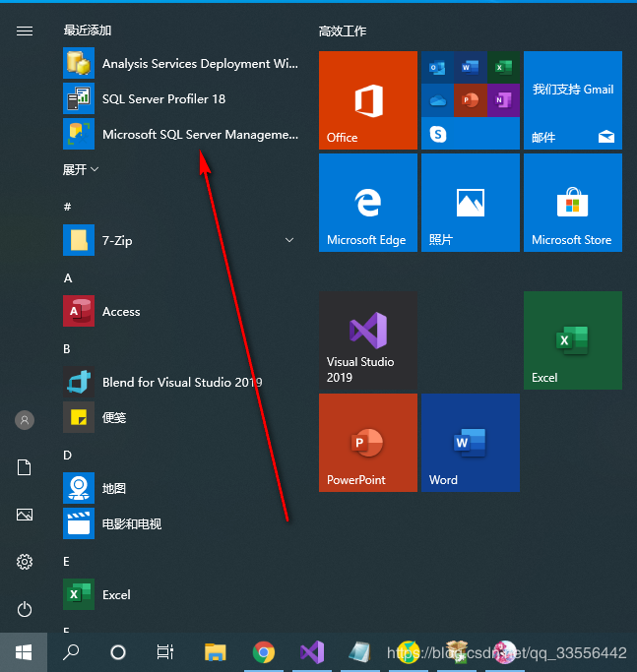
Task: Click the A letter header in the app list
Action: [68, 278]
